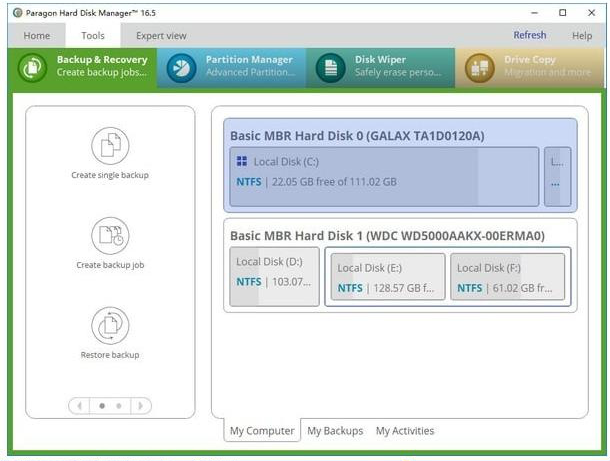This screenshot has height=461, width=610.
Task: Click the Partition Manager pie icon
Action: coord(181,67)
